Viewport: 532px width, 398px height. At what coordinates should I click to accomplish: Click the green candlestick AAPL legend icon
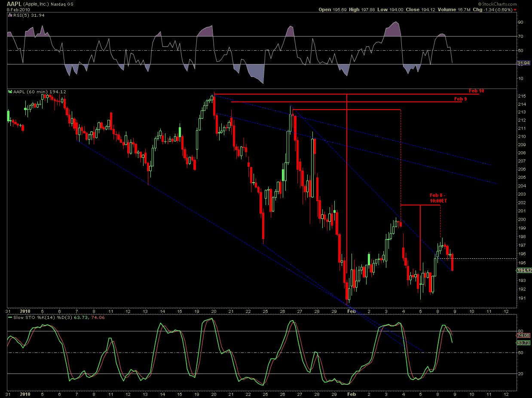[11, 92]
